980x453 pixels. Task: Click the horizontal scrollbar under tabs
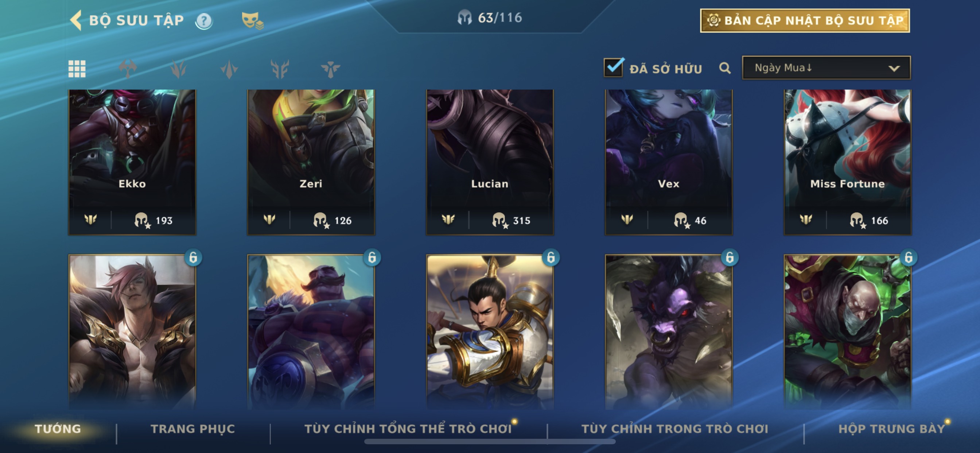coord(490,442)
